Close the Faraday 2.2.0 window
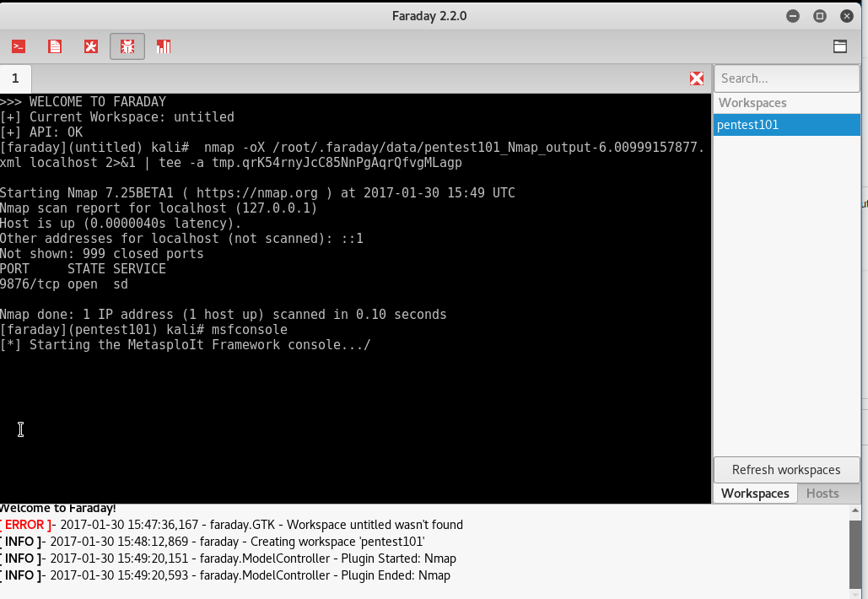Image resolution: width=868 pixels, height=599 pixels. click(x=847, y=16)
